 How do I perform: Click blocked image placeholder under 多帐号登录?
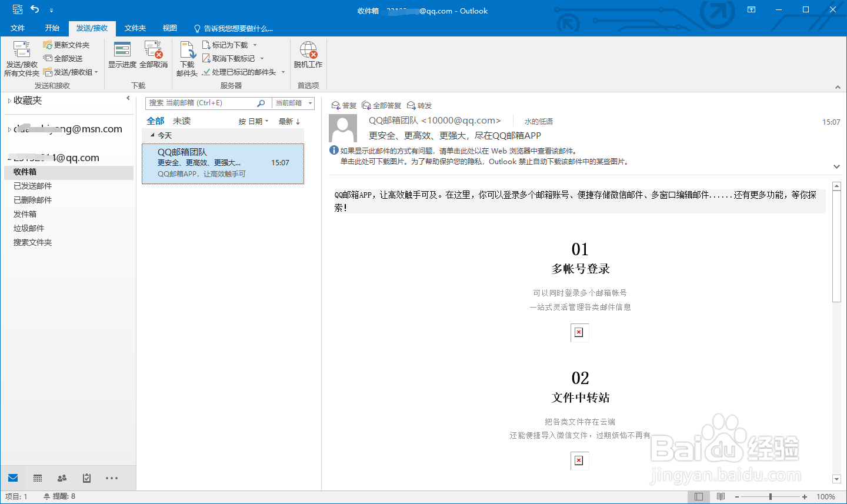[579, 333]
